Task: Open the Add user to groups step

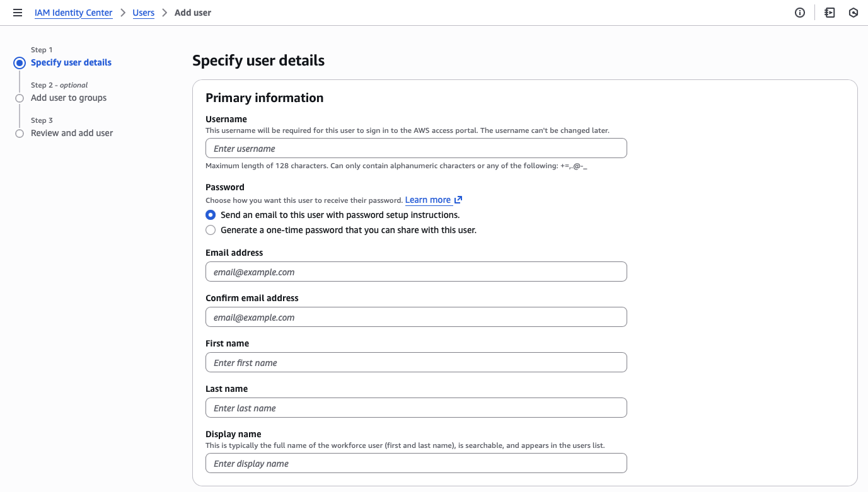Action: (x=69, y=98)
